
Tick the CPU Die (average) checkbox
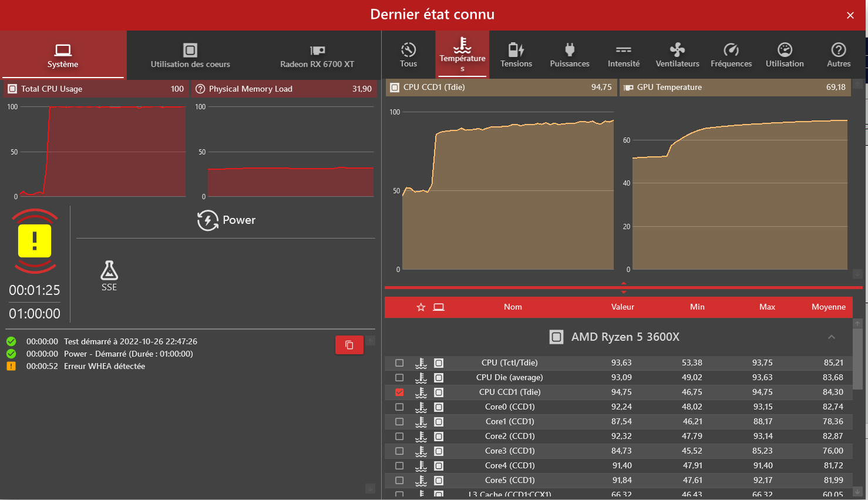coord(399,378)
